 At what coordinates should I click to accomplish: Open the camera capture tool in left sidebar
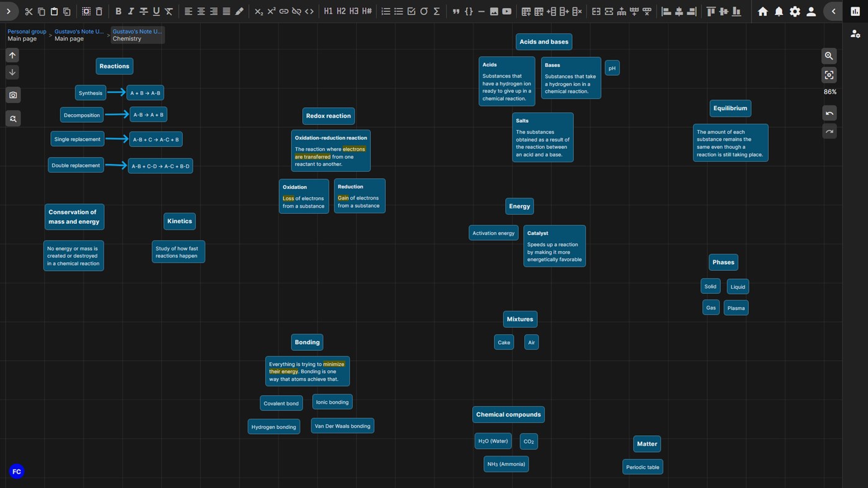click(x=12, y=94)
